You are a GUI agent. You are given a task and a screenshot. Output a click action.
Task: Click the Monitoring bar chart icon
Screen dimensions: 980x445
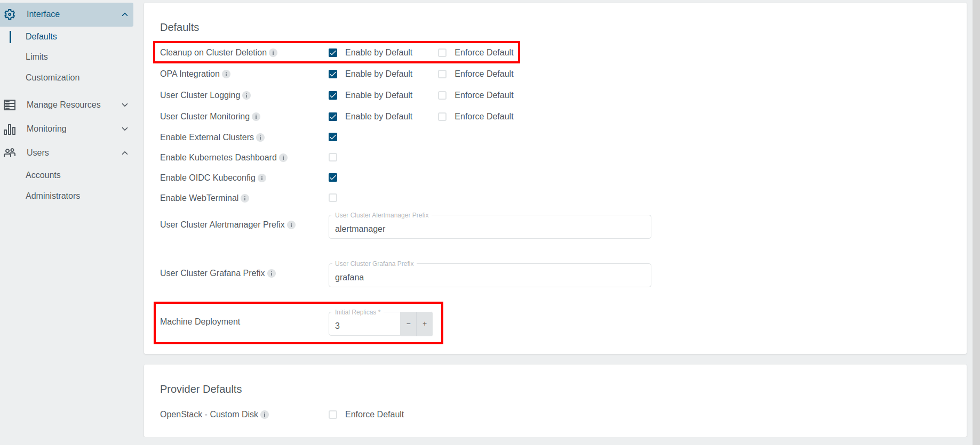click(10, 129)
